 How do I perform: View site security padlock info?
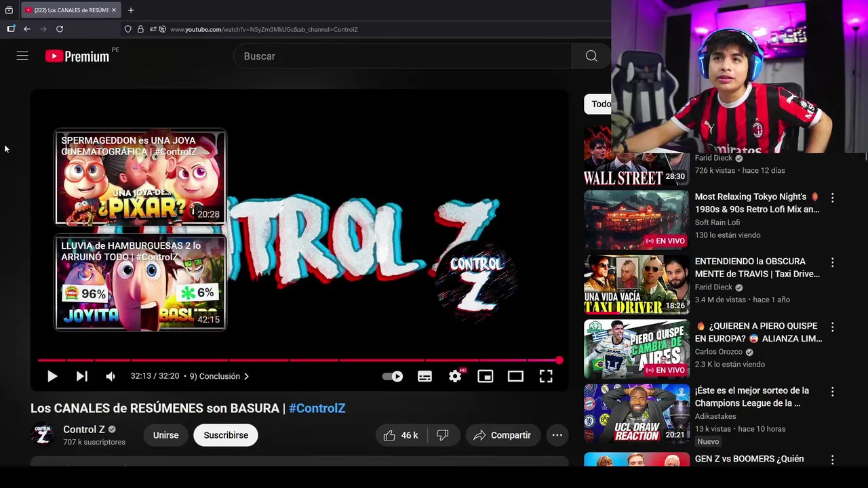click(x=140, y=29)
